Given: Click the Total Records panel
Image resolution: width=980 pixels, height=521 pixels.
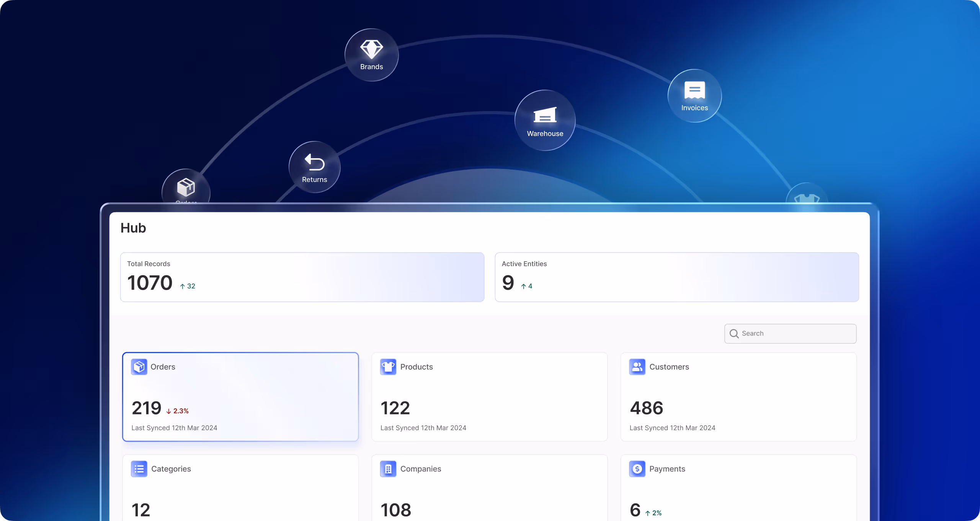Looking at the screenshot, I should [302, 277].
